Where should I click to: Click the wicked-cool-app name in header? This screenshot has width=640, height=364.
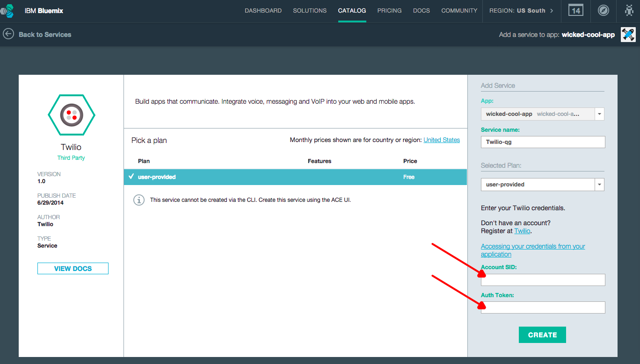[x=588, y=35]
